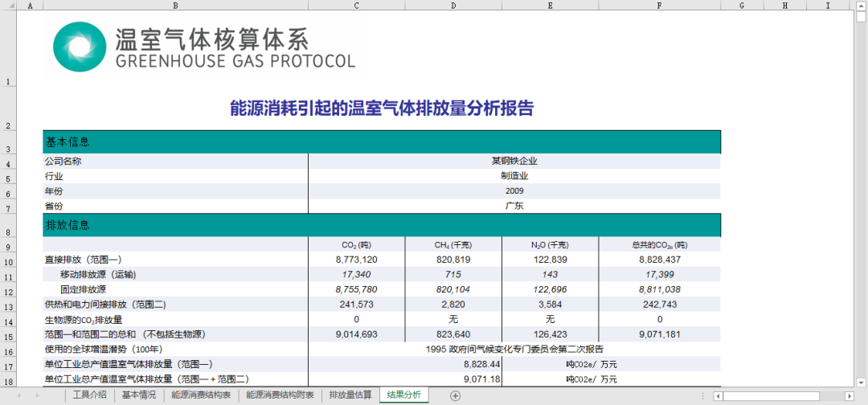Open the 基本情况 sheet tab

tap(141, 395)
